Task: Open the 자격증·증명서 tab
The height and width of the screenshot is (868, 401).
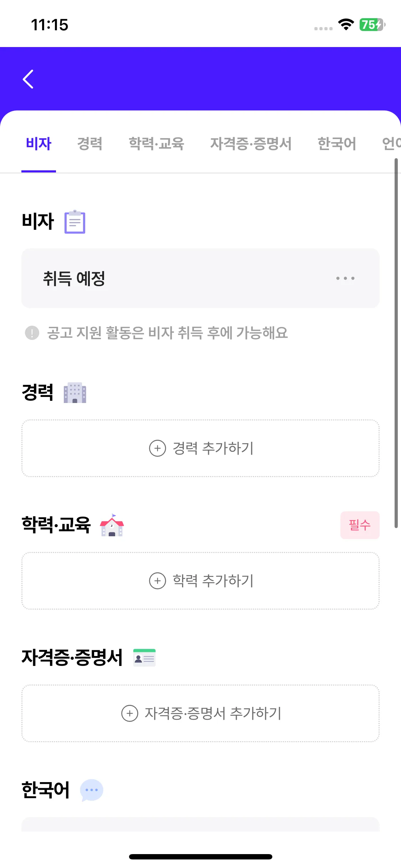Action: (x=251, y=144)
